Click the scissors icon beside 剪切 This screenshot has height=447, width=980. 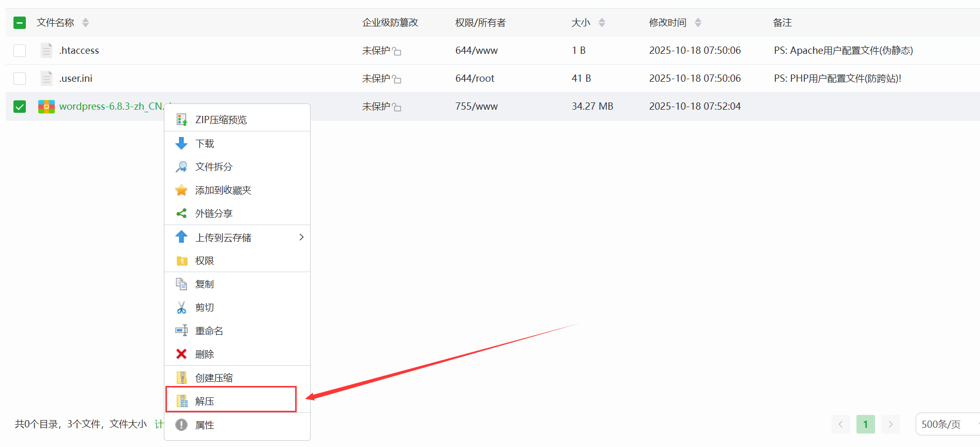click(x=181, y=307)
